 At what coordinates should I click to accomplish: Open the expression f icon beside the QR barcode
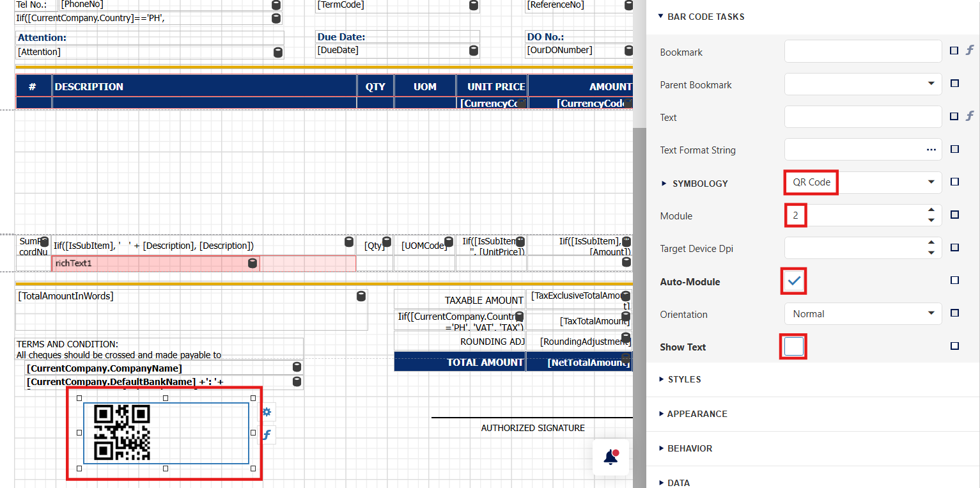(267, 435)
